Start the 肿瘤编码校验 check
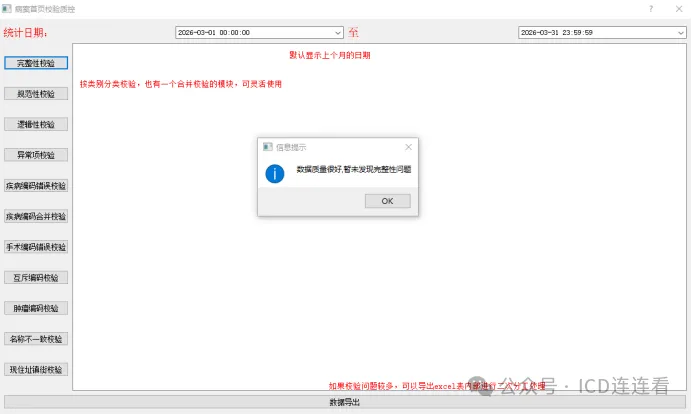The height and width of the screenshot is (414, 692). coord(36,308)
